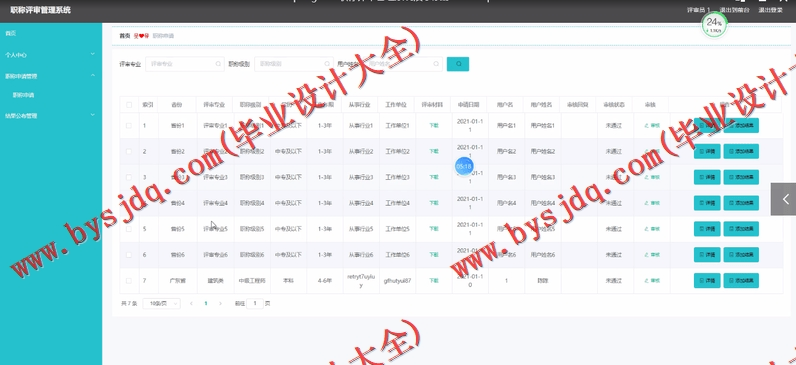Click 添加结果 button for row 7
This screenshot has height=365, width=796.
coord(741,280)
